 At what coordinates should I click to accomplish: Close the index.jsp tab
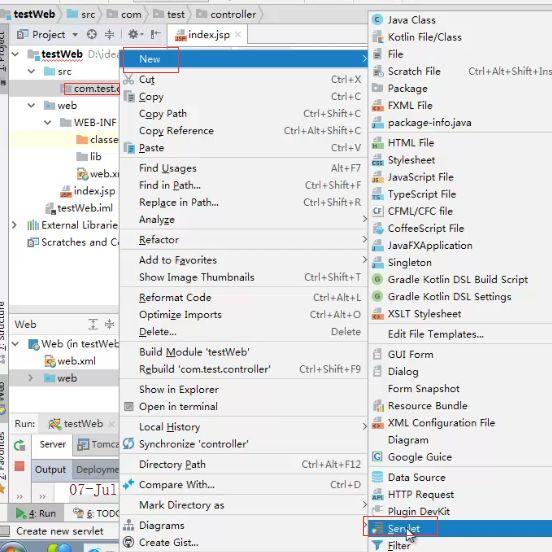tap(238, 34)
